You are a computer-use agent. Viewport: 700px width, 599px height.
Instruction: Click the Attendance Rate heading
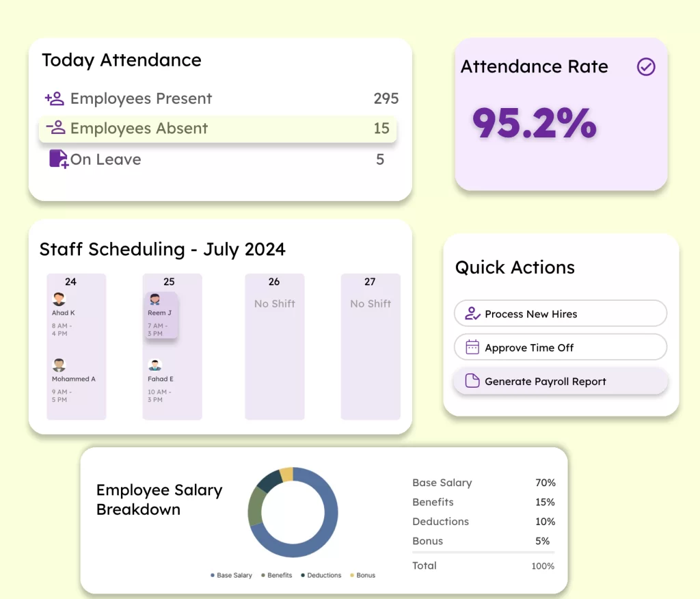(x=535, y=66)
